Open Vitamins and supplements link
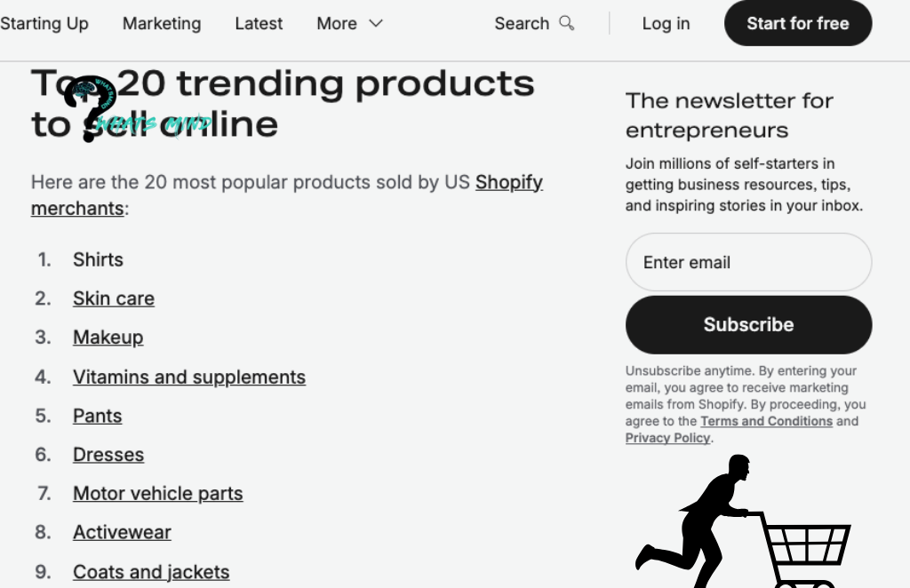910x588 pixels. 189,377
